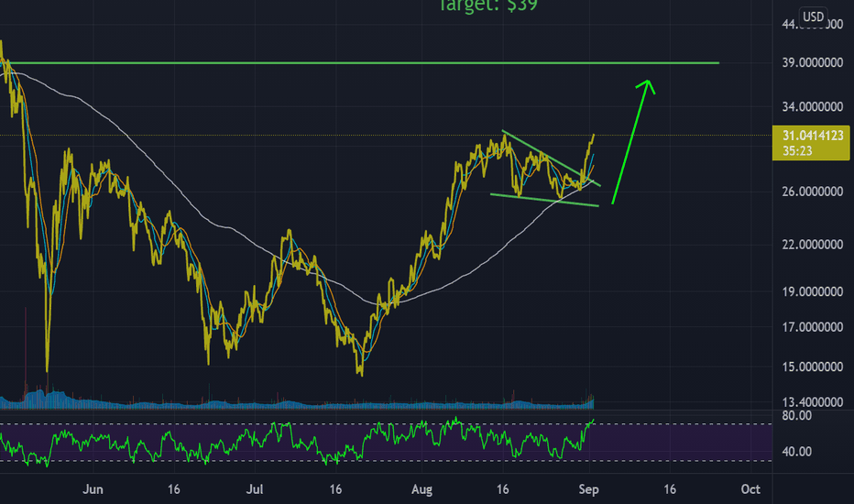Viewport: 854px width, 504px height.
Task: Click the Sep date label
Action: coord(589,489)
